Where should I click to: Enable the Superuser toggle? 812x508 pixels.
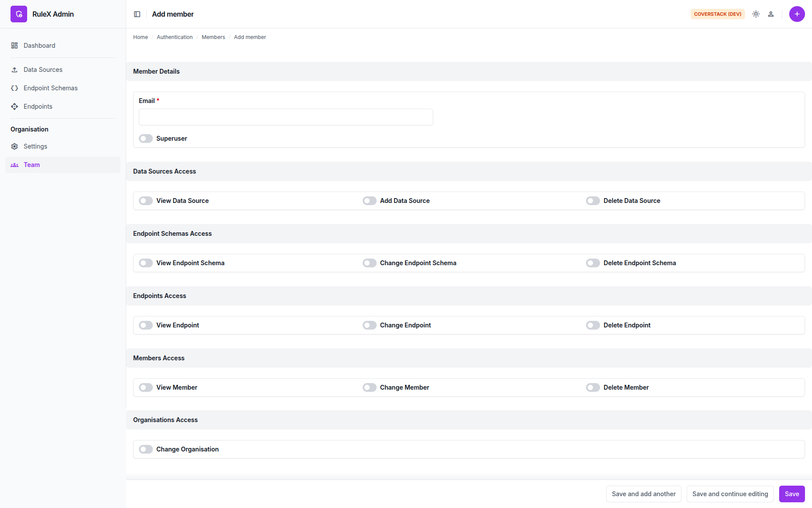(x=146, y=139)
